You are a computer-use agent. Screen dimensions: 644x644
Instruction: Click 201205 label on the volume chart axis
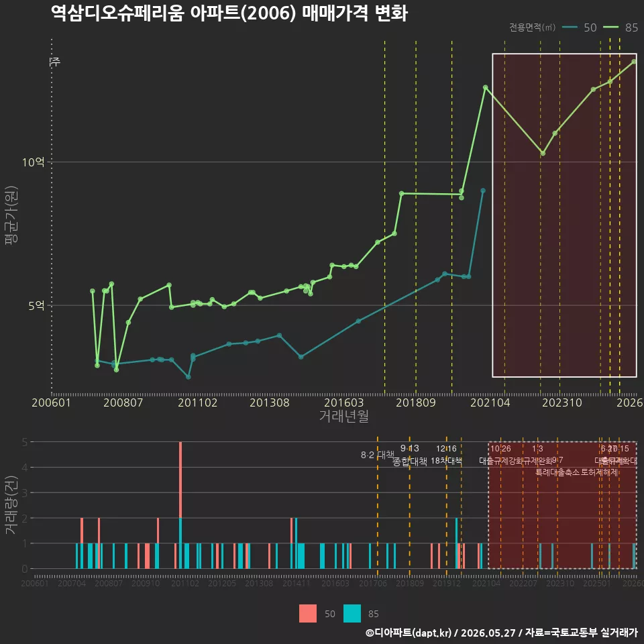[222, 583]
